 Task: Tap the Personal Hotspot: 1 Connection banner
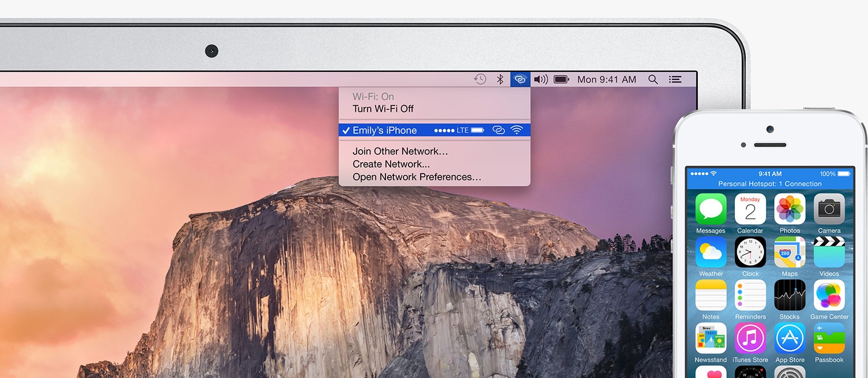[x=770, y=184]
